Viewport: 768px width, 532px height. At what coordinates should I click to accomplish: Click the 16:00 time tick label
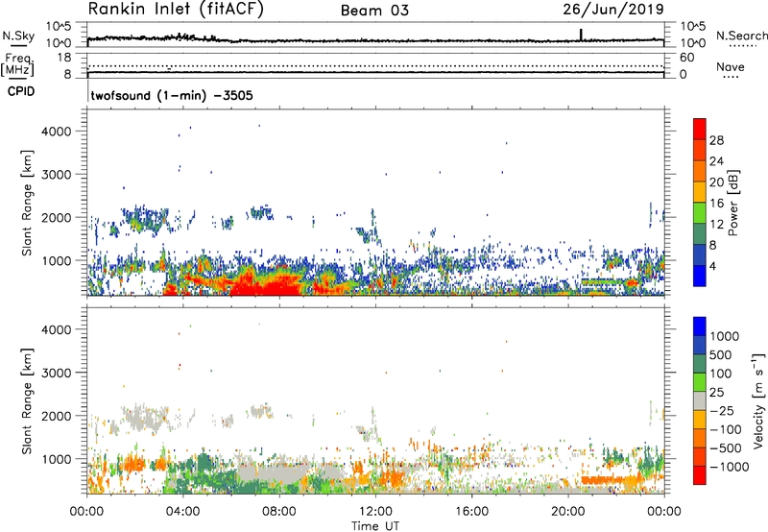click(x=471, y=512)
